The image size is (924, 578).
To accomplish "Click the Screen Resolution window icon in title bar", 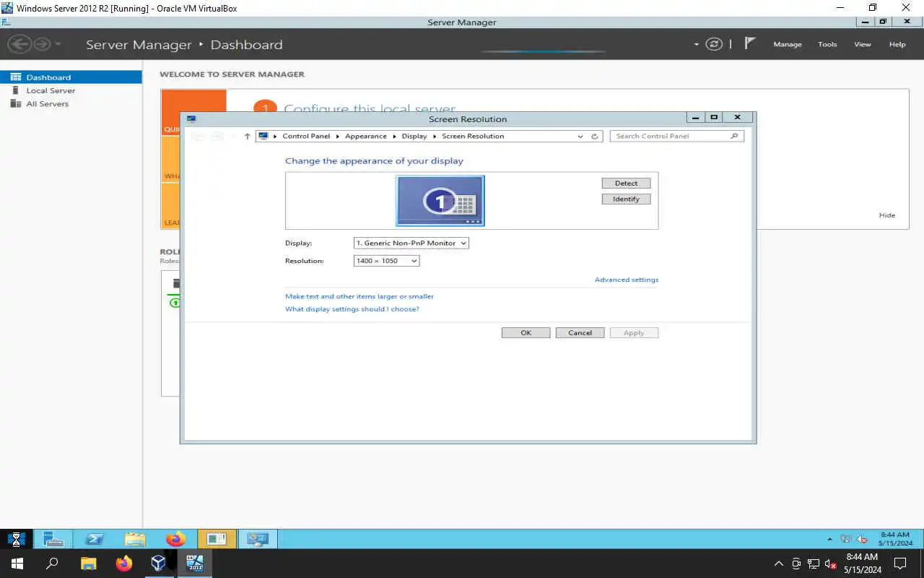I will coord(191,119).
